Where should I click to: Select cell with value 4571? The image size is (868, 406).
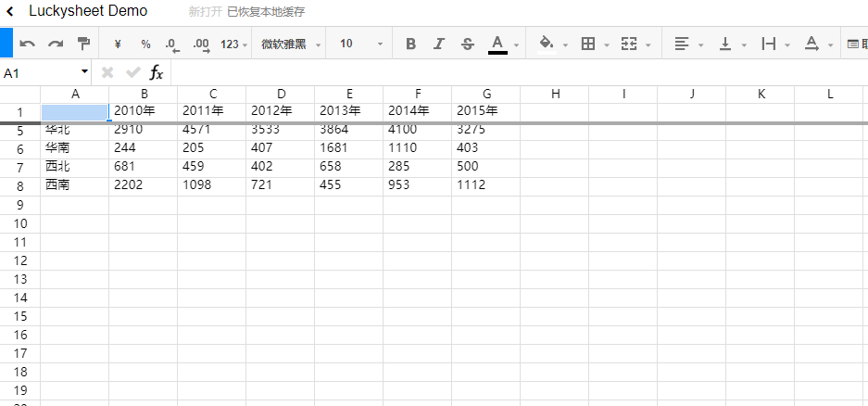tap(212, 132)
